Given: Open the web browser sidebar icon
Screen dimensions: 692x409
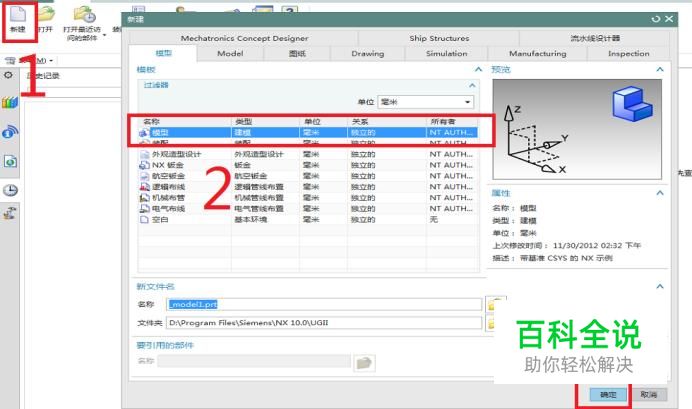Looking at the screenshot, I should (x=10, y=132).
